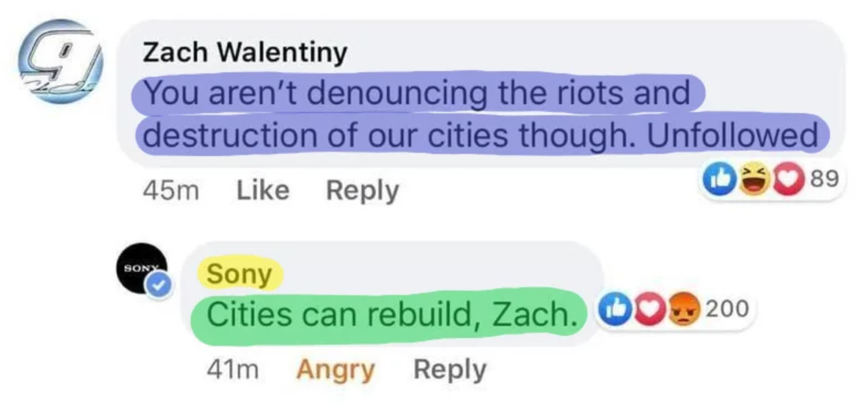Open Zach Walentiny's profile picture
The height and width of the screenshot is (407, 868).
click(60, 61)
